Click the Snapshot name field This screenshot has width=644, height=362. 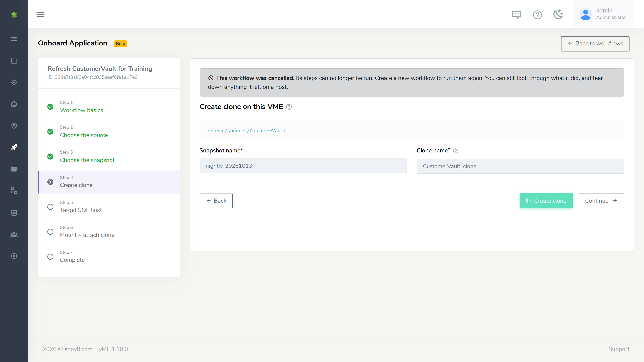click(x=303, y=166)
